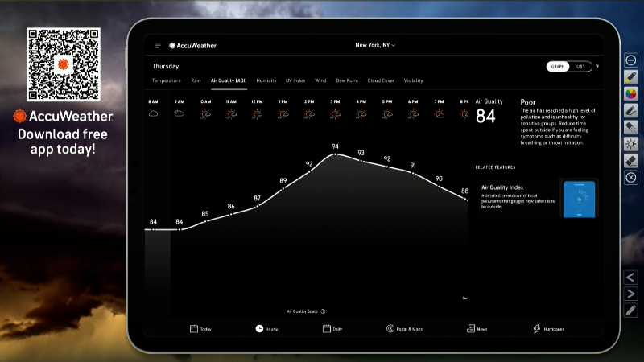The image size is (644, 362).
Task: Open the AccuWeather hamburger menu
Action: point(158,46)
